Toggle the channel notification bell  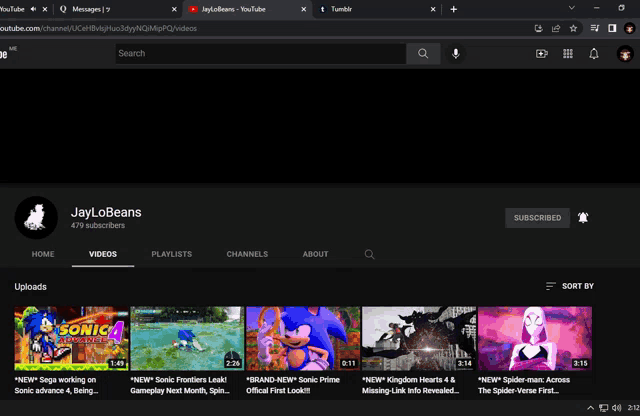pos(583,218)
